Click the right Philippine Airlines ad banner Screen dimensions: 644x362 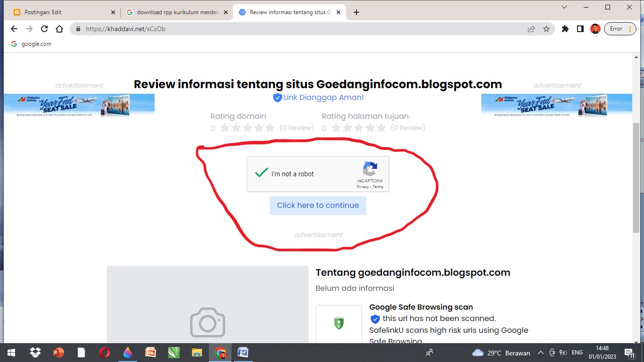(x=557, y=105)
